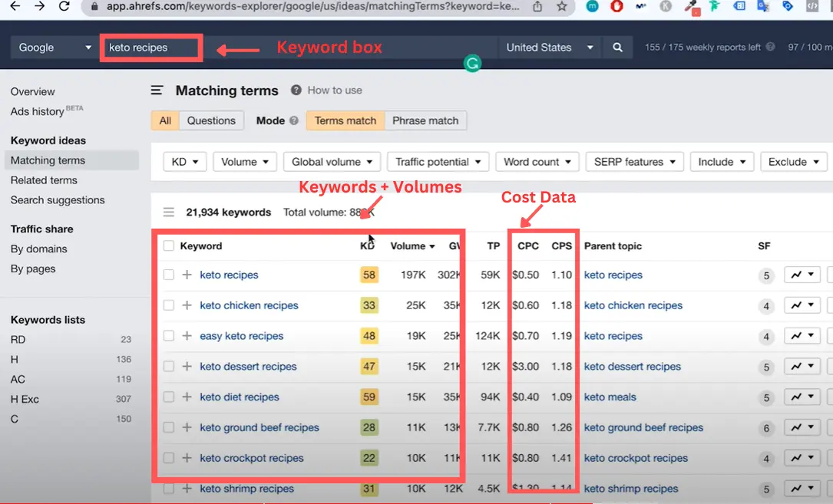Open the hamburger menu beside Matching terms heading
The height and width of the screenshot is (504, 833).
pyautogui.click(x=157, y=90)
